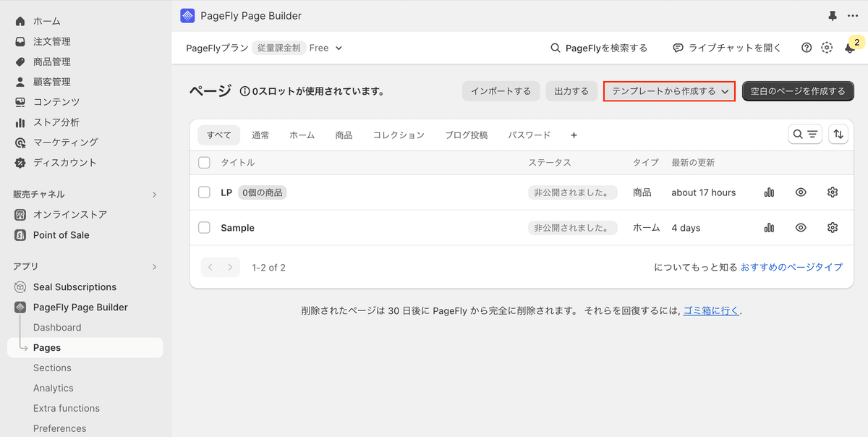Screen dimensions: 868x437
Task: Go to the next page arrow
Action: (230, 268)
